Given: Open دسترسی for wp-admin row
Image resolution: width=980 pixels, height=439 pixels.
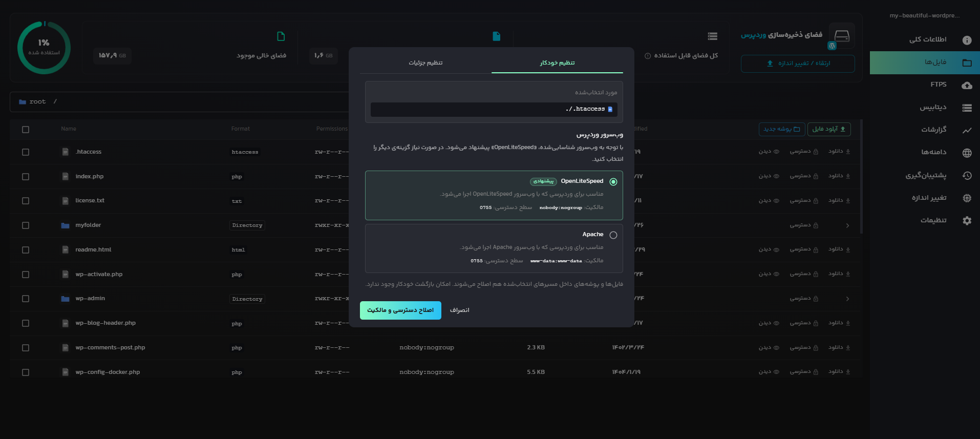Looking at the screenshot, I should (x=804, y=299).
